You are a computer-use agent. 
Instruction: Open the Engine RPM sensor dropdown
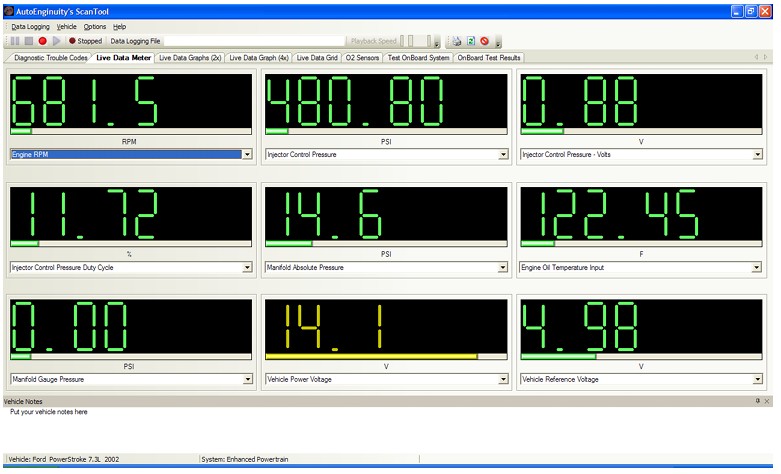click(247, 155)
